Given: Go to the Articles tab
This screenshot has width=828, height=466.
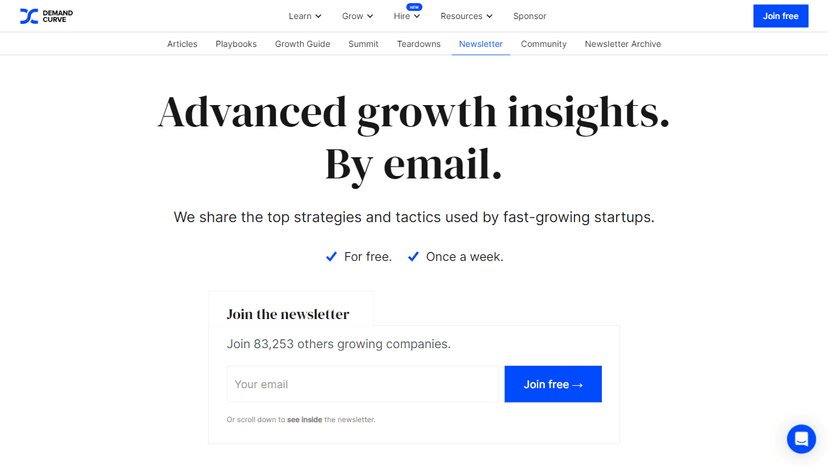Looking at the screenshot, I should point(182,44).
